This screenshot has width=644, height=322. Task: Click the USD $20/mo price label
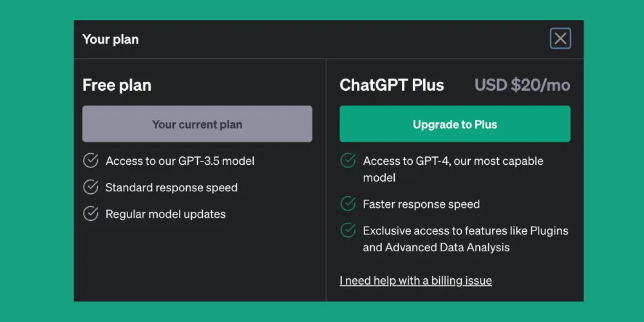tap(522, 85)
